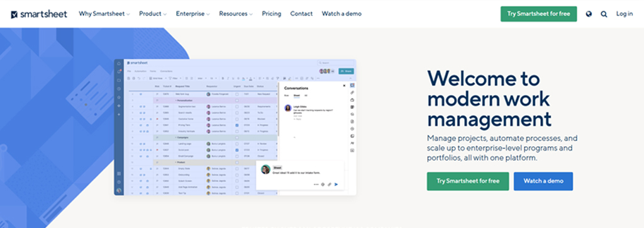This screenshot has width=644, height=228.
Task: Click the search field inside the product screenshot
Action: pyautogui.click(x=336, y=62)
